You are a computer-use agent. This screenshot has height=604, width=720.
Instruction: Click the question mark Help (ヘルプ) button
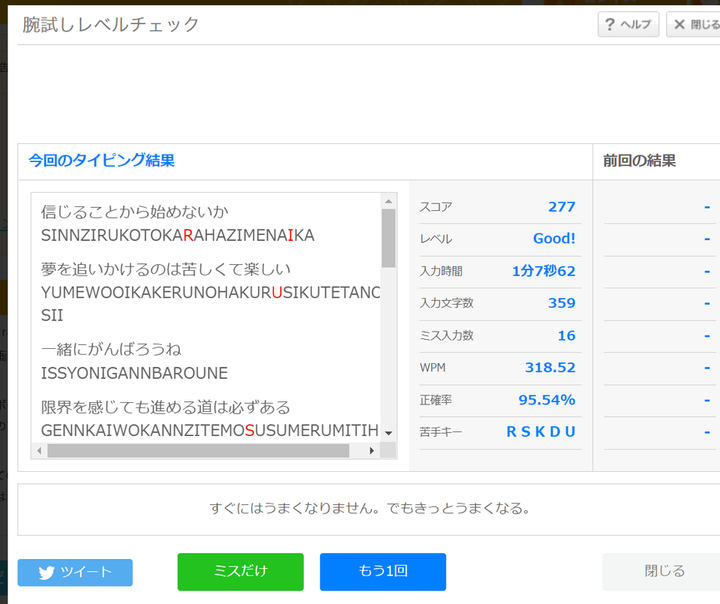pos(628,25)
